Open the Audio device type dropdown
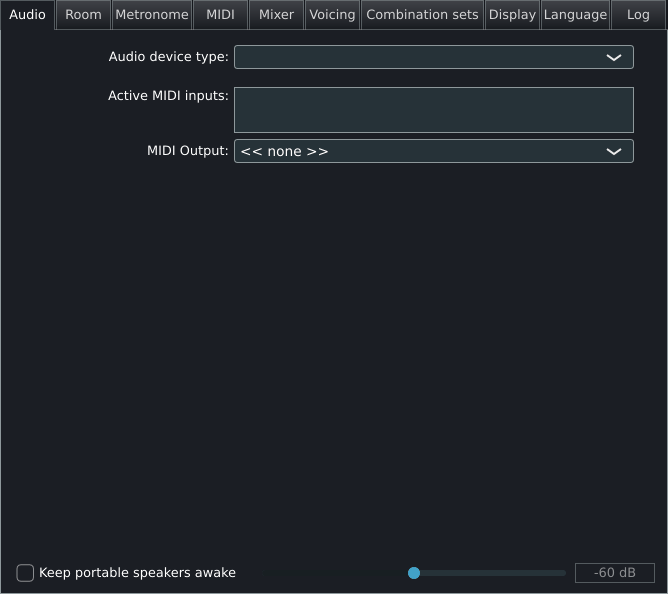This screenshot has height=594, width=668. pos(434,57)
